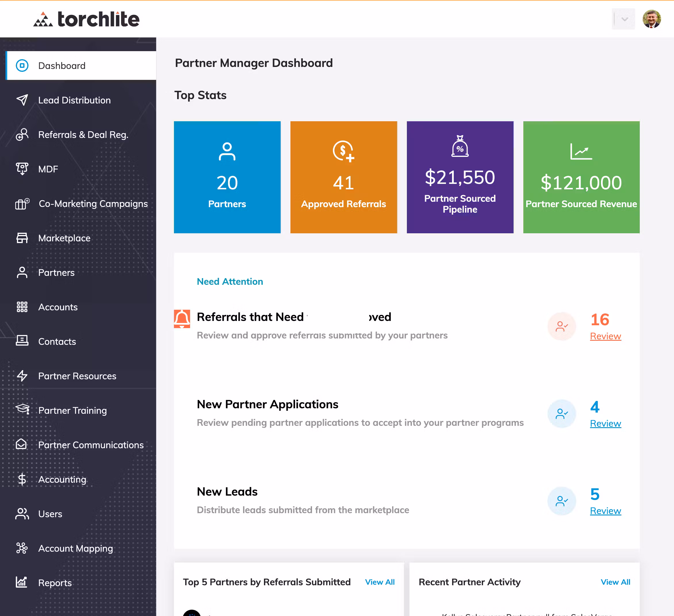Review New Leads link
This screenshot has width=674, height=616.
point(605,511)
